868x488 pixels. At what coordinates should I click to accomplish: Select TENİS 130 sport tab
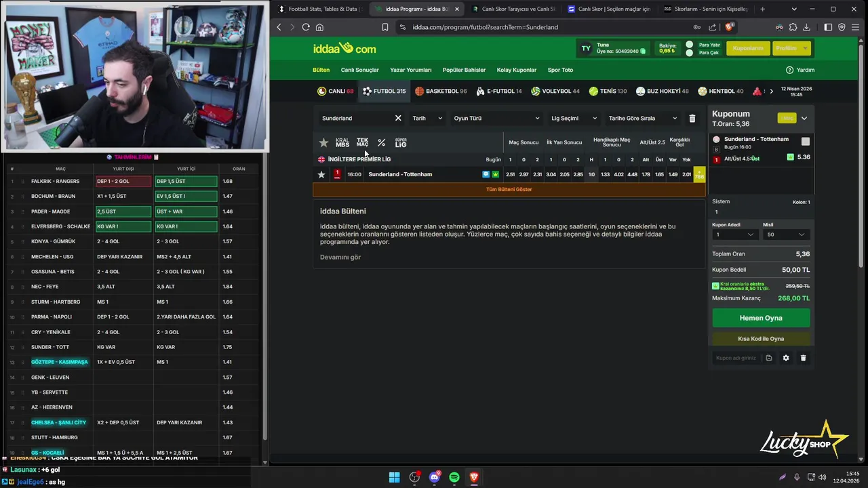[x=608, y=91]
